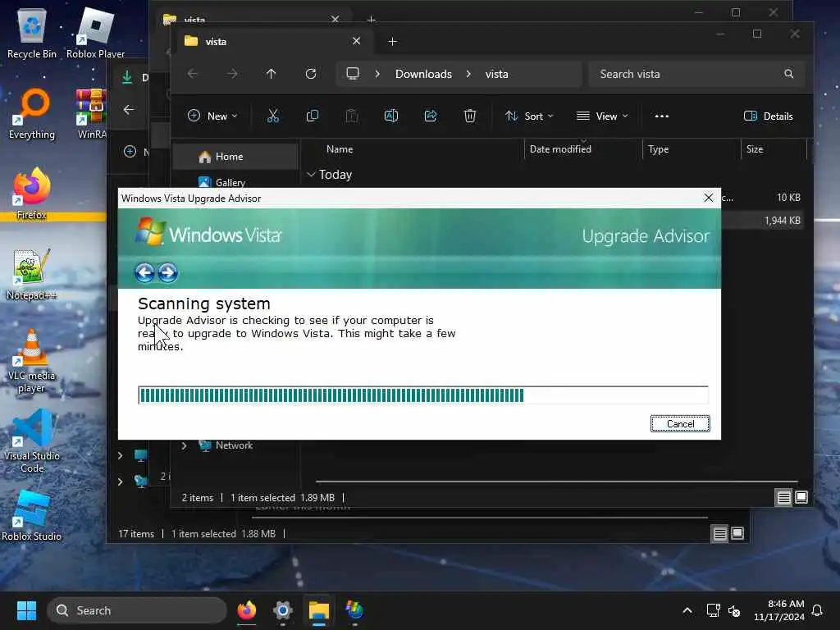
Task: Click the back arrow in Upgrade Advisor
Action: pyautogui.click(x=144, y=272)
